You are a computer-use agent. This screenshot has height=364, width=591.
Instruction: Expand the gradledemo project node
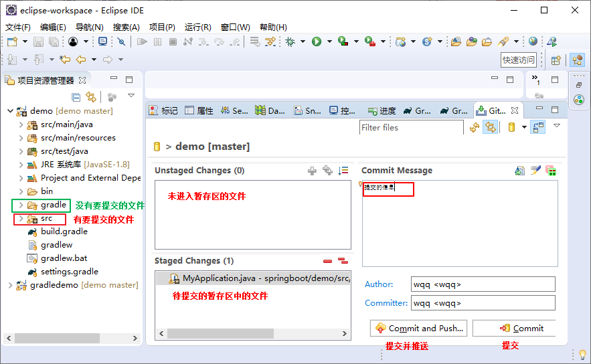(x=11, y=285)
